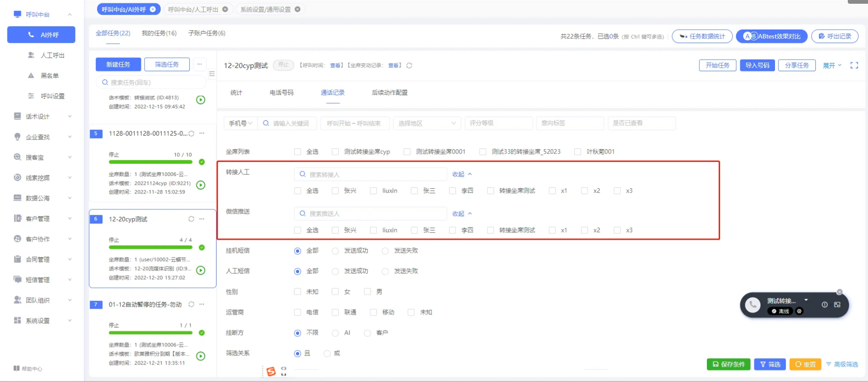Click the fullscreen expand icon
Viewport: 868px width, 382px height.
(x=854, y=66)
